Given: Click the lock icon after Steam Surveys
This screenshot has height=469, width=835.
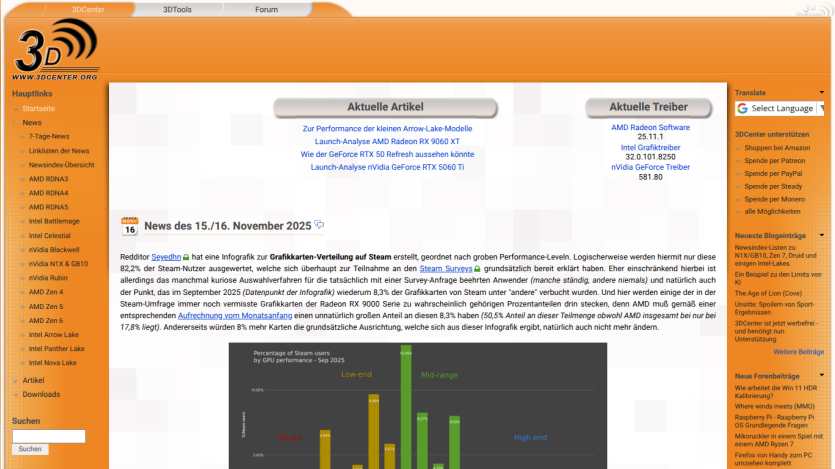Looking at the screenshot, I should click(477, 269).
